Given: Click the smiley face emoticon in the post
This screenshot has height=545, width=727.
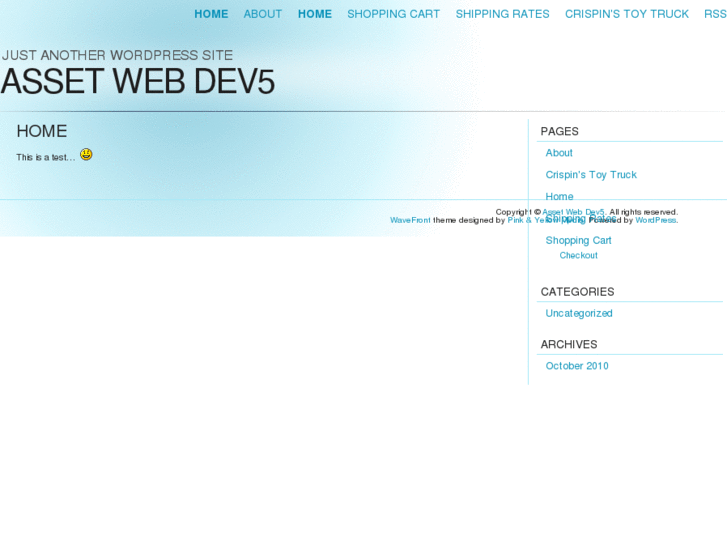Looking at the screenshot, I should pyautogui.click(x=86, y=154).
